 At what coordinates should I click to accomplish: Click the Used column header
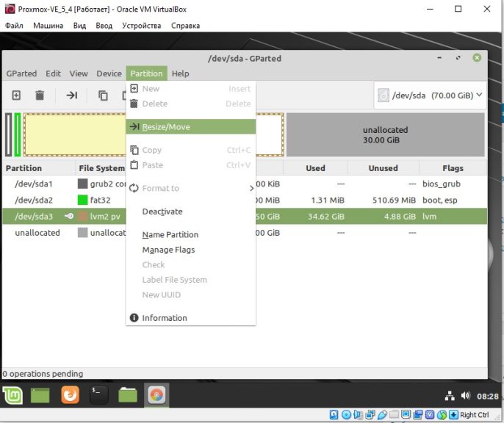click(x=315, y=168)
